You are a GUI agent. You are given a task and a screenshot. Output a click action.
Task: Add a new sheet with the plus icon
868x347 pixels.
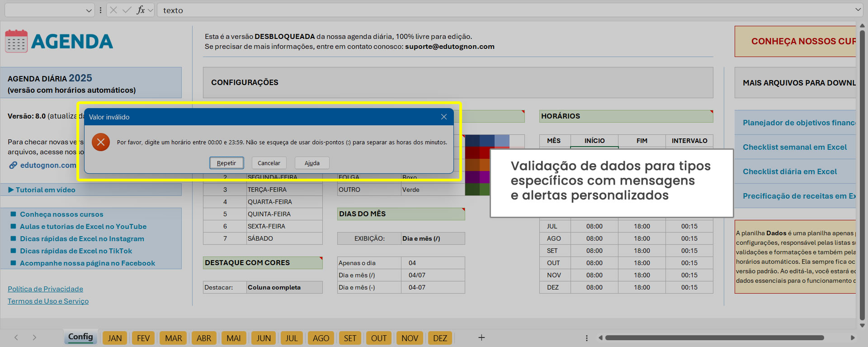[481, 337]
